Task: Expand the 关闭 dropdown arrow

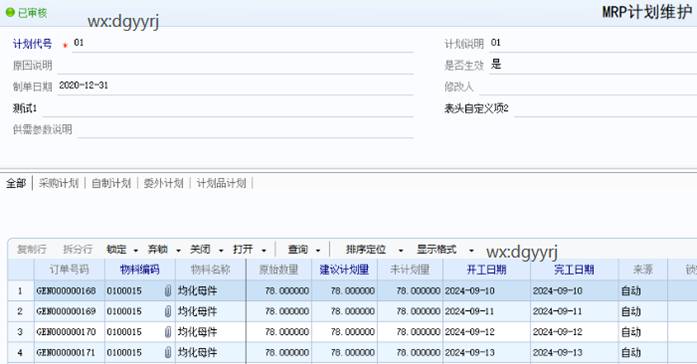Action: pos(221,250)
